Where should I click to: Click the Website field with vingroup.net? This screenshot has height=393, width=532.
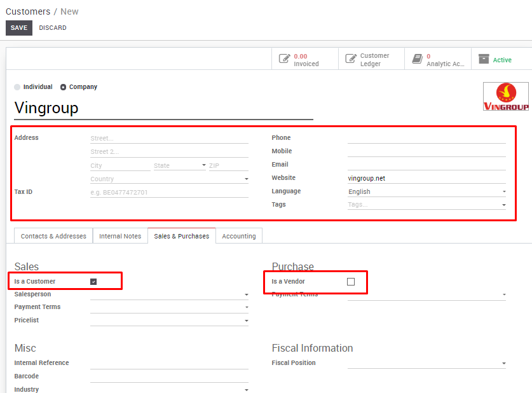(x=426, y=178)
